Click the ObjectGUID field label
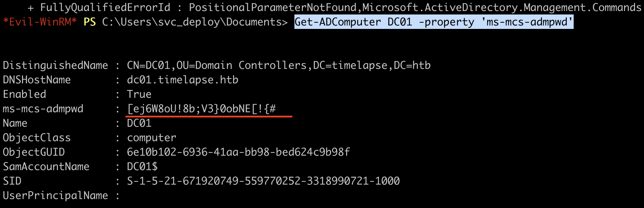This screenshot has width=644, height=208. [x=34, y=152]
